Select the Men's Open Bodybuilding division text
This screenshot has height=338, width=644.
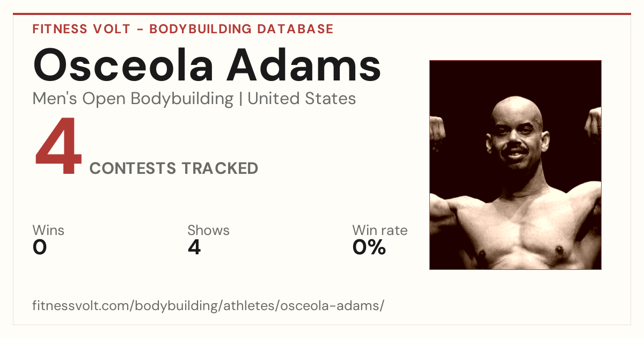[133, 99]
